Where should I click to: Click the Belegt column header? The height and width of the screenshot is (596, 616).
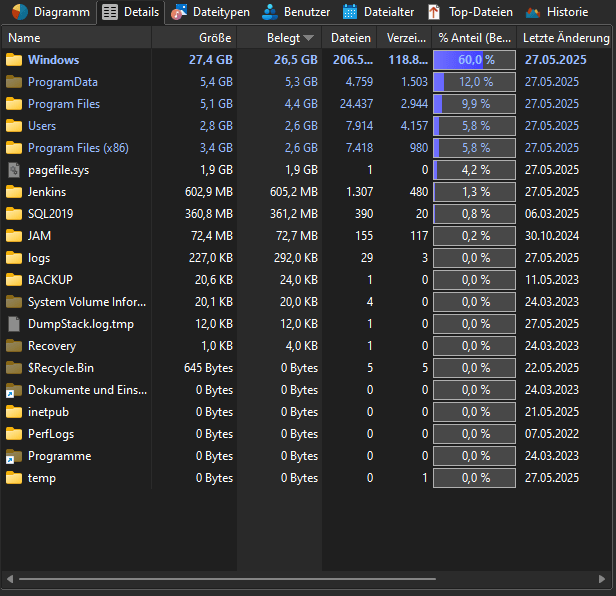(279, 38)
